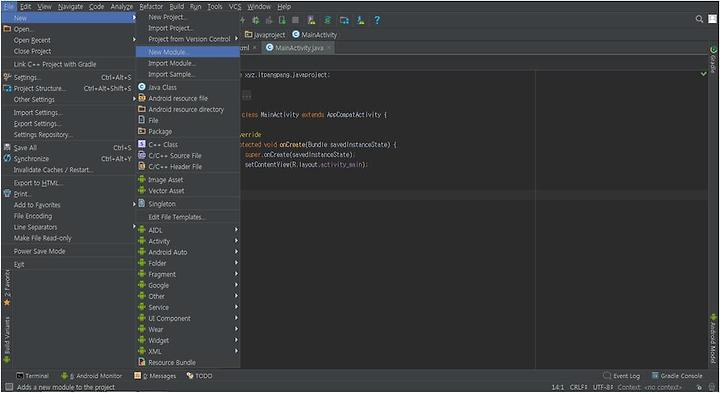
Task: Create a new Java Class
Action: point(188,87)
